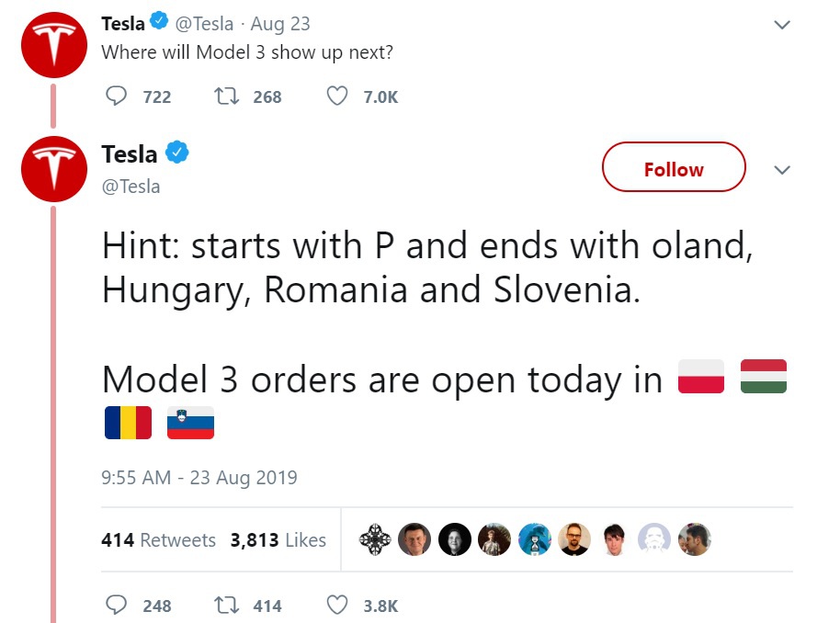Click the last liker avatar in the row
Image resolution: width=840 pixels, height=623 pixels.
pos(694,539)
